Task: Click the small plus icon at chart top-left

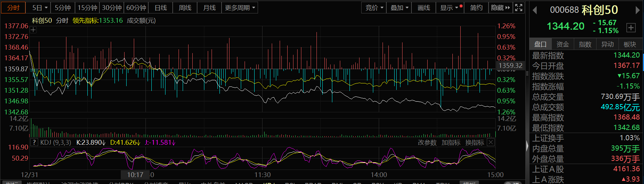Action: pos(33,30)
